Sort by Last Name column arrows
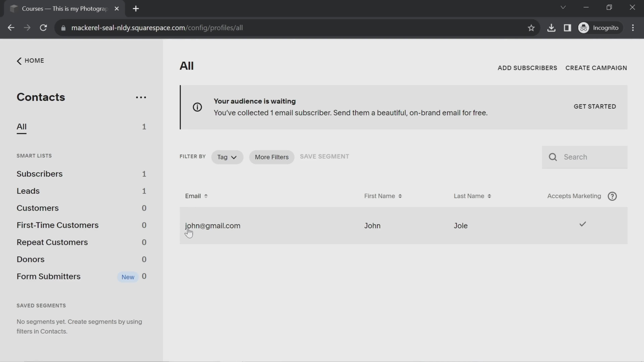The width and height of the screenshot is (644, 362). tap(489, 196)
